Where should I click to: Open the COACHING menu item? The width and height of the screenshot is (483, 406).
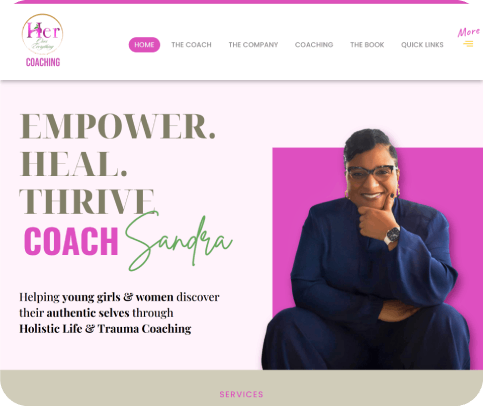tap(314, 45)
